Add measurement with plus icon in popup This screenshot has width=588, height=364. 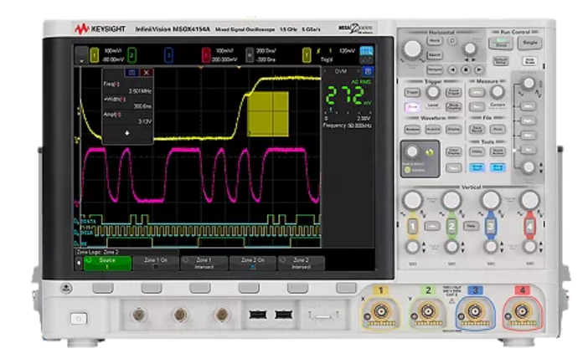127,133
